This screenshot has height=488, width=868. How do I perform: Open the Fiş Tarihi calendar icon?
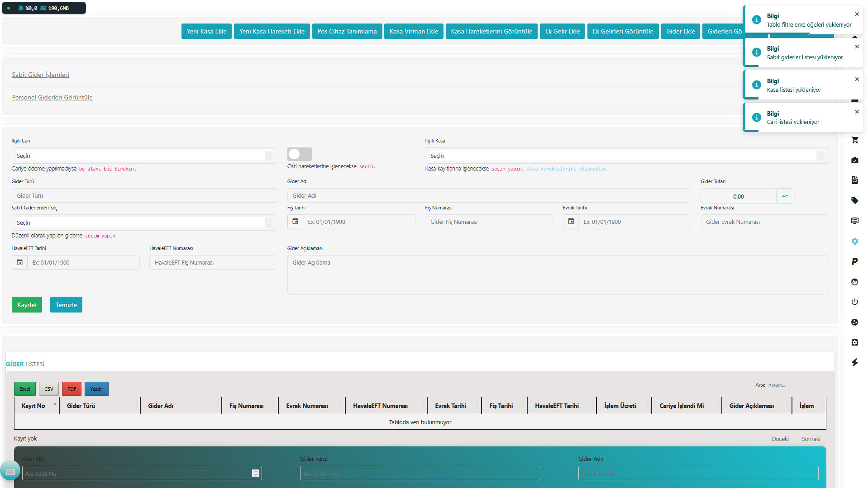click(295, 222)
